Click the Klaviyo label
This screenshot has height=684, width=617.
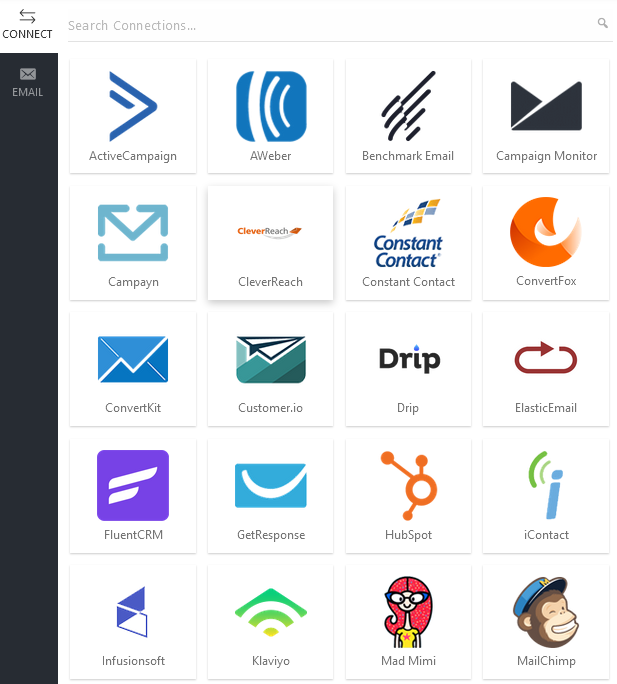[271, 661]
